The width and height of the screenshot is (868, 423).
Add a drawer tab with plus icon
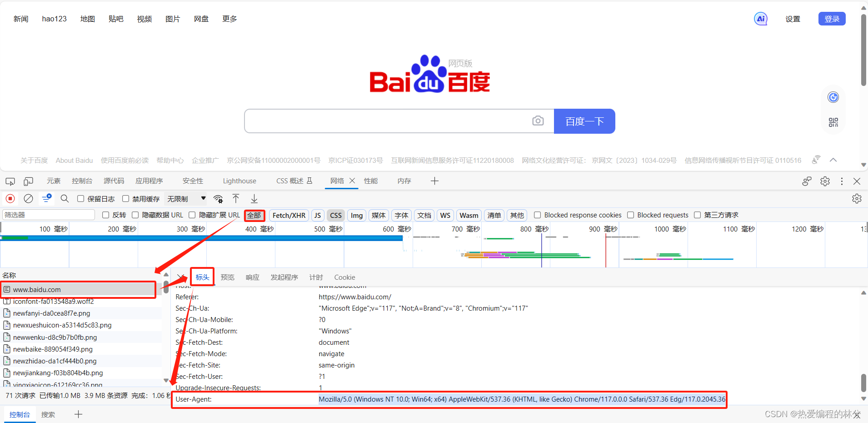click(x=78, y=414)
